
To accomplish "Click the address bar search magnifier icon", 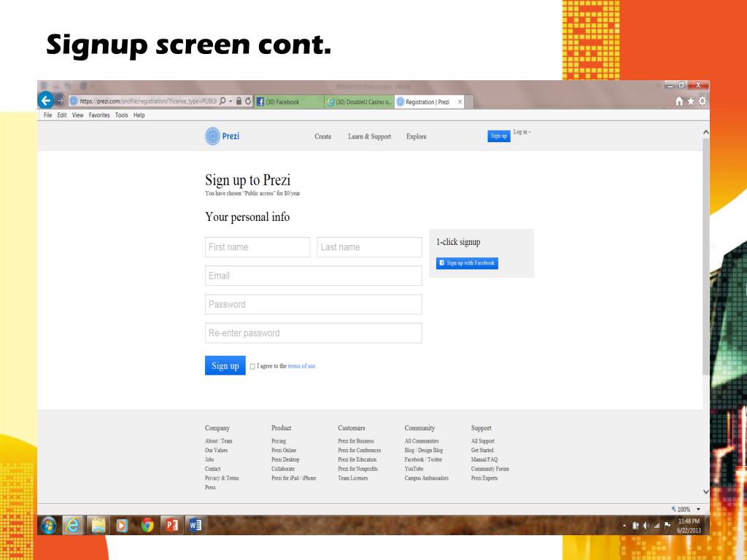I will (222, 101).
